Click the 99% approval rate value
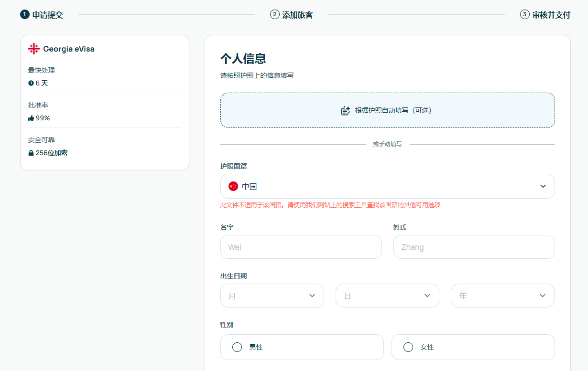The width and height of the screenshot is (588, 371). point(43,118)
